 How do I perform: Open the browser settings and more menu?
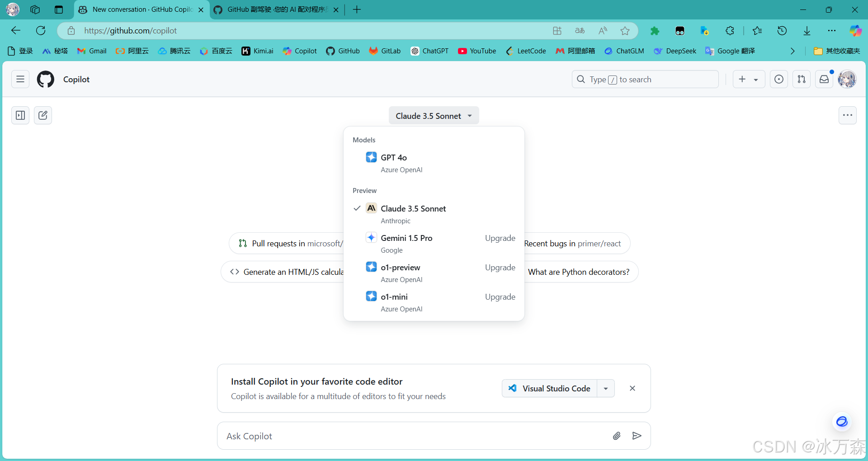click(832, 31)
